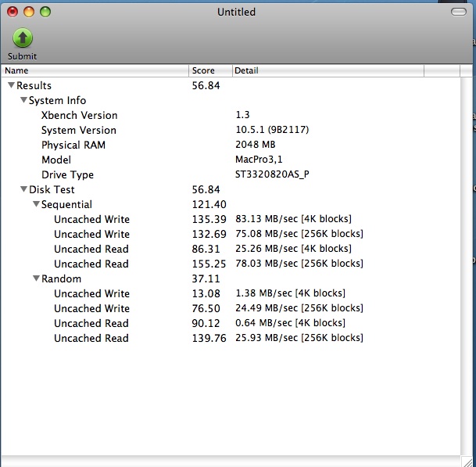Click detail 83.13 MB/sec [4K blocks]
The image size is (476, 467).
294,219
